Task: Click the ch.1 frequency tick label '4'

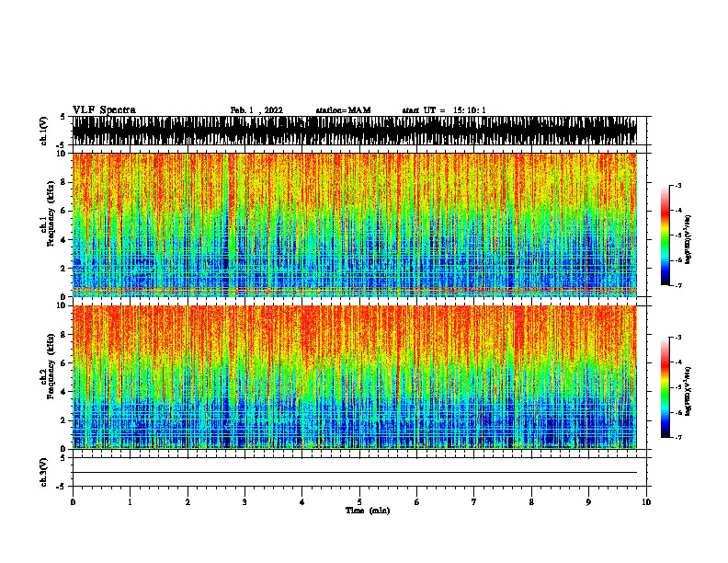Action: click(x=64, y=240)
